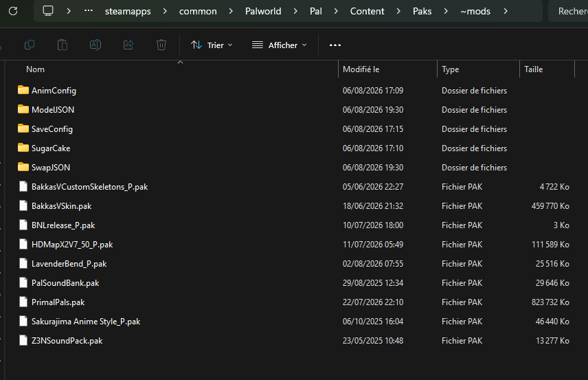Image resolution: width=588 pixels, height=380 pixels.
Task: Click the Share toolbar icon
Action: click(128, 45)
